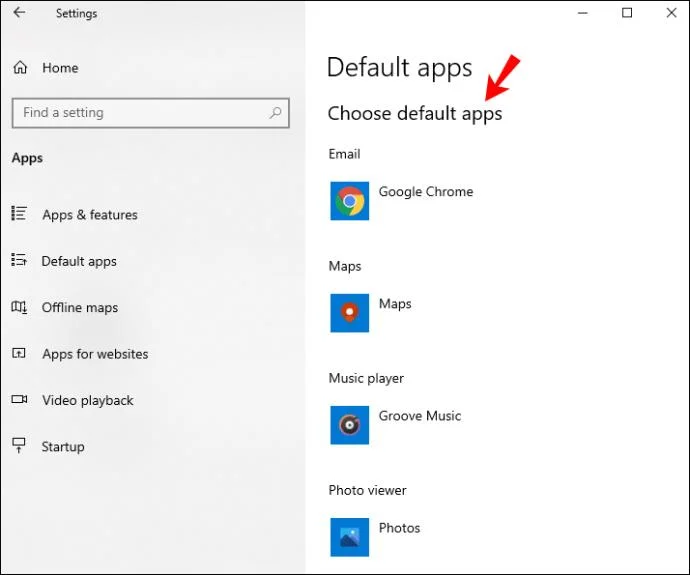Select Default apps in sidebar

79,261
